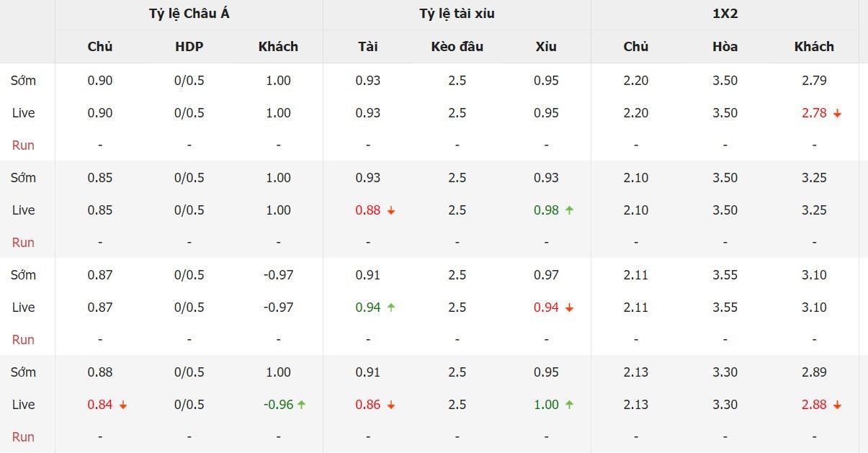Click the green up arrow beside 0.94 Tài
Viewport: 868px width, 453px height.
click(391, 308)
